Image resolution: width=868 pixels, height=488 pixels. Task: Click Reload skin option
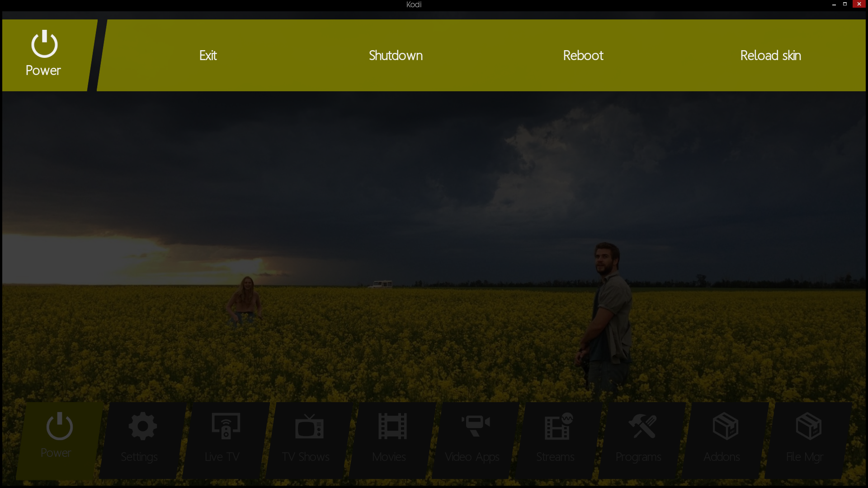coord(770,56)
